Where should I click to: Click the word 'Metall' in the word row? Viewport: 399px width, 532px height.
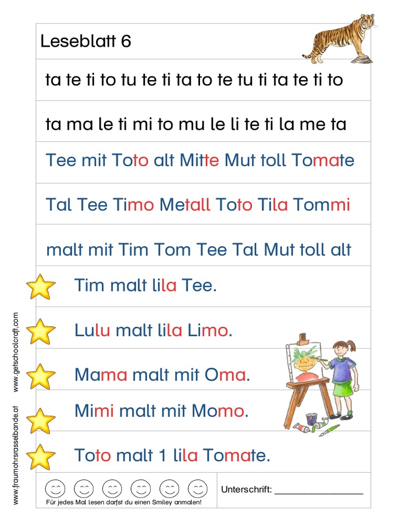(185, 205)
